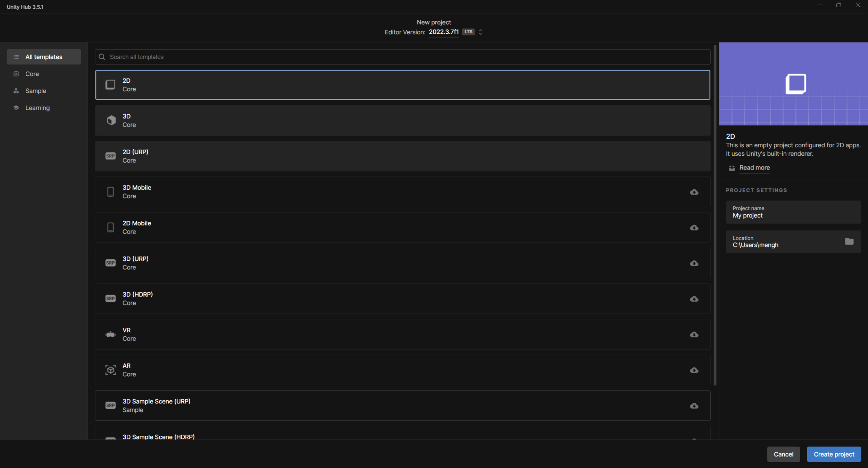Click the Cancel button
This screenshot has width=868, height=468.
click(x=783, y=454)
